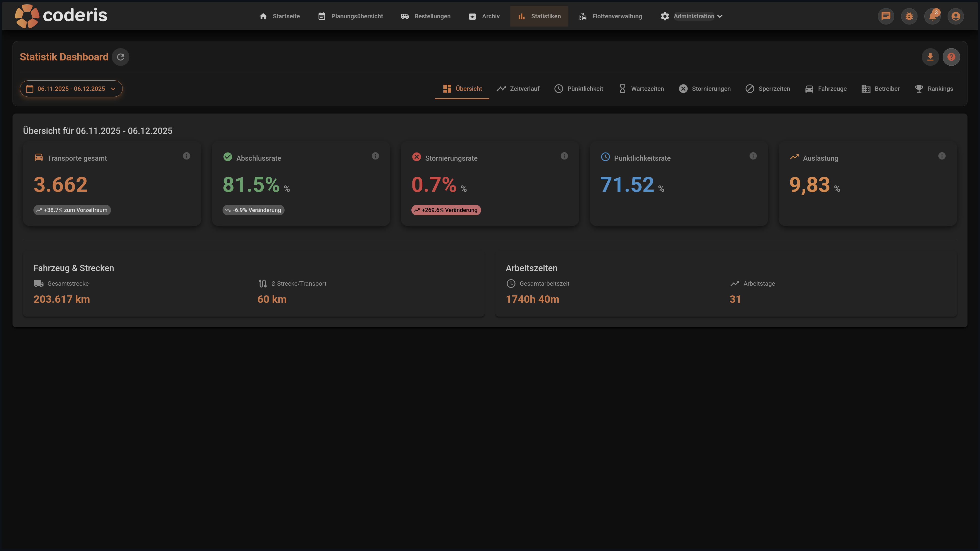
Task: Click chevron arrow in date range picker
Action: [113, 89]
